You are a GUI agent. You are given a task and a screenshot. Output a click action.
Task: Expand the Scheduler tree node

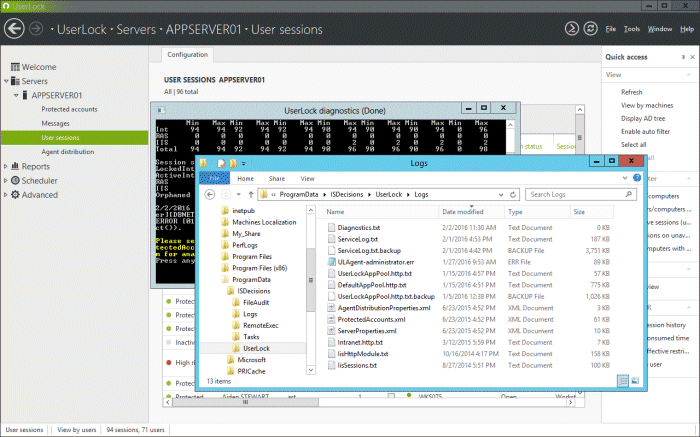pyautogui.click(x=6, y=181)
